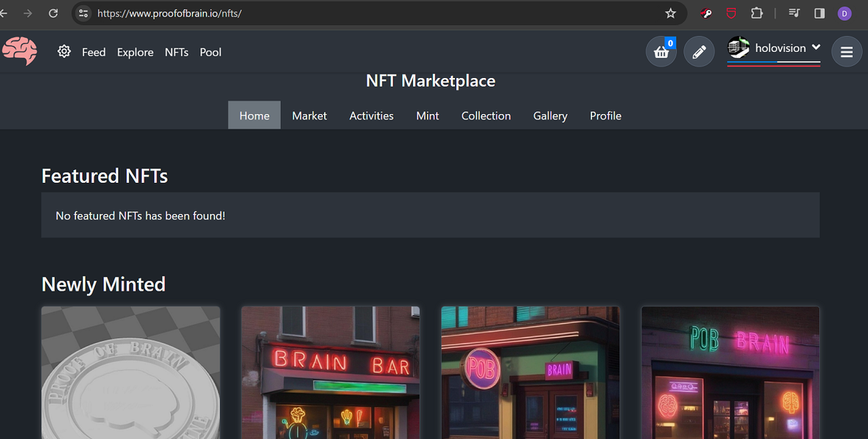The image size is (868, 439).
Task: Open the Extensions puzzle icon
Action: (757, 13)
